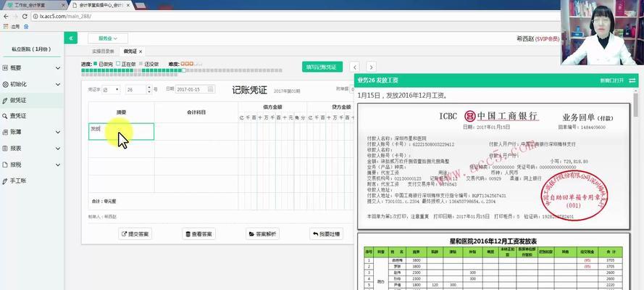Screen dimensions: 644x290
Task: Expand the 概要 sidebar section
Action: point(58,67)
